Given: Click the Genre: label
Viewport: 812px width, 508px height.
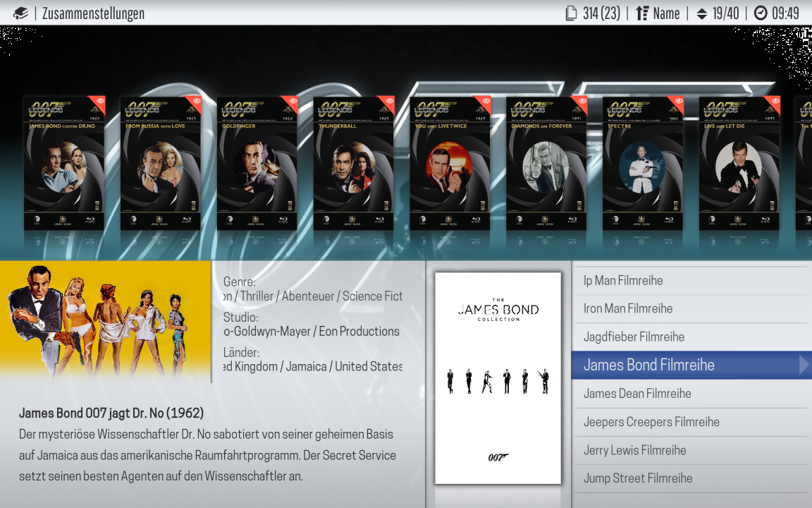Looking at the screenshot, I should pos(240,282).
